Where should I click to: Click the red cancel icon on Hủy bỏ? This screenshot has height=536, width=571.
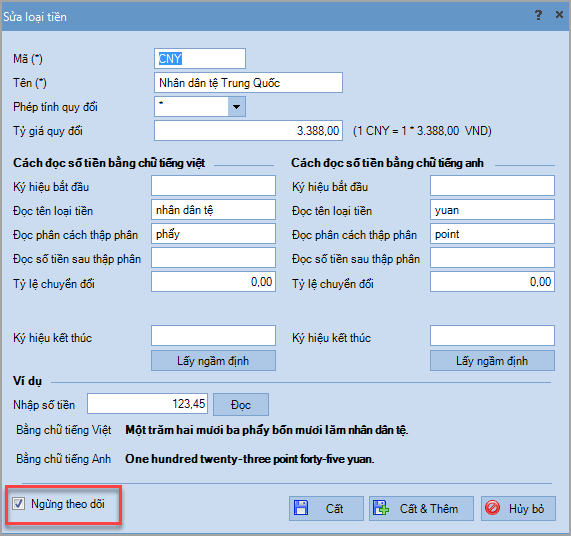coord(492,508)
